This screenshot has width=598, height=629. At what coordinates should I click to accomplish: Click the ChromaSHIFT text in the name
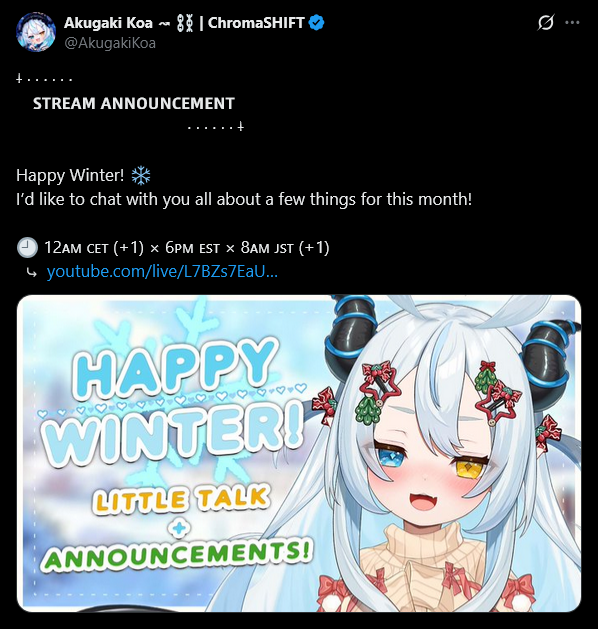pos(256,23)
